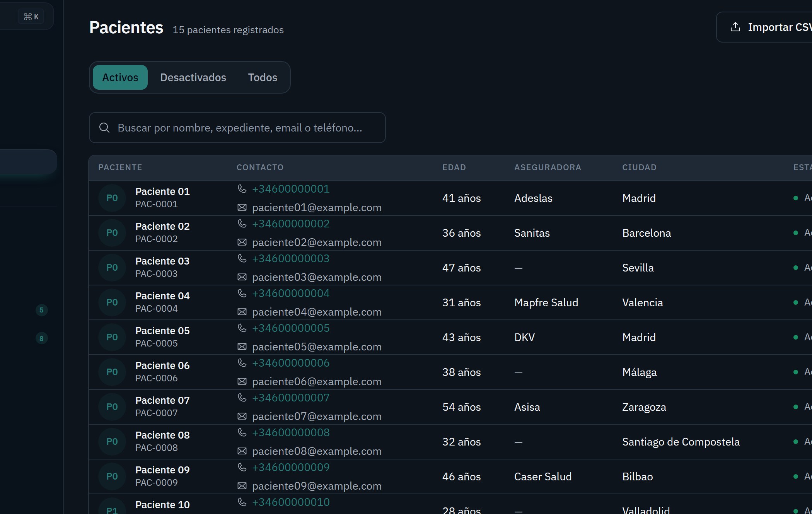Click phone link +34600000008

pyautogui.click(x=291, y=432)
